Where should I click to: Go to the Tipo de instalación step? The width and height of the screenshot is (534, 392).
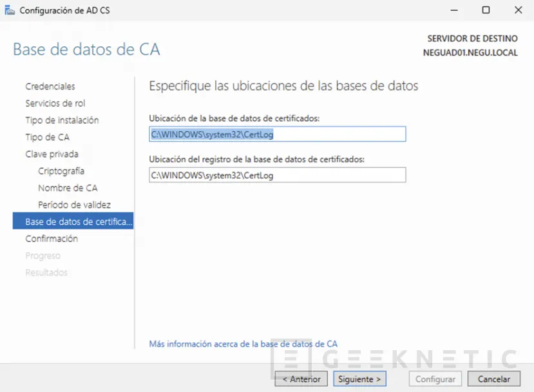click(x=61, y=120)
